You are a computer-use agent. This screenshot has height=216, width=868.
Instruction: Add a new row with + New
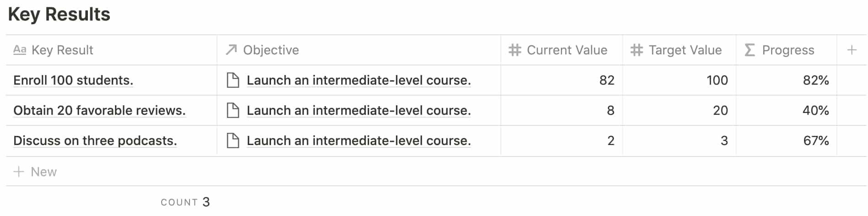click(x=35, y=172)
